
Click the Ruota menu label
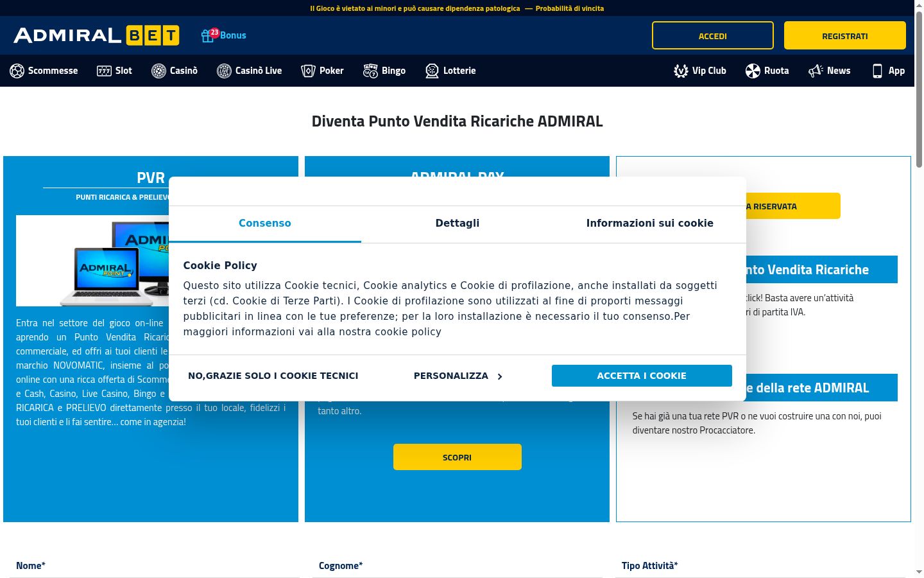click(776, 71)
